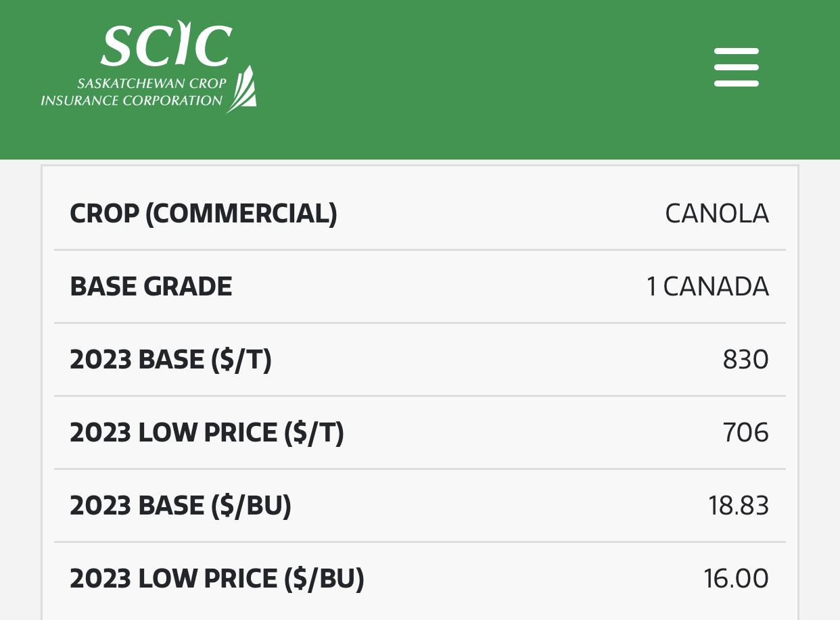Image resolution: width=840 pixels, height=620 pixels.
Task: Click the SCIC logo
Action: pyautogui.click(x=149, y=69)
